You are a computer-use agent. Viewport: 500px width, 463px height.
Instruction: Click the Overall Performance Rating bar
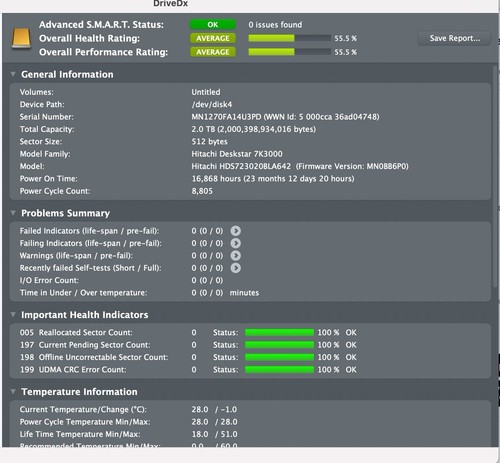289,52
